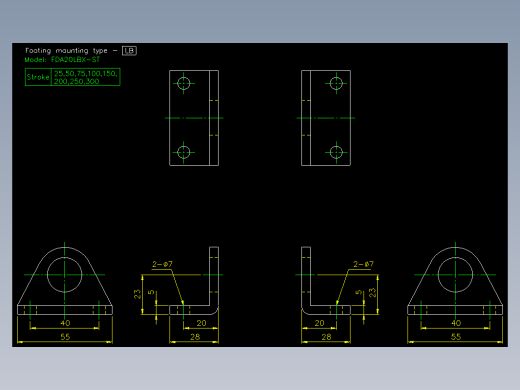Click the 'Model: FDA20LBX-ST' text line
This screenshot has height=390, width=520.
[x=62, y=60]
